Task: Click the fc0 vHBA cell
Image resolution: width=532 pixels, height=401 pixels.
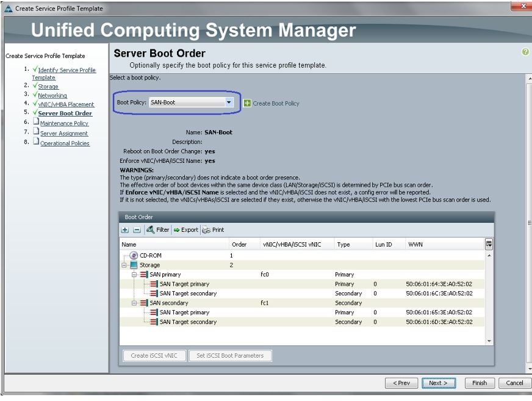Action: coord(265,274)
